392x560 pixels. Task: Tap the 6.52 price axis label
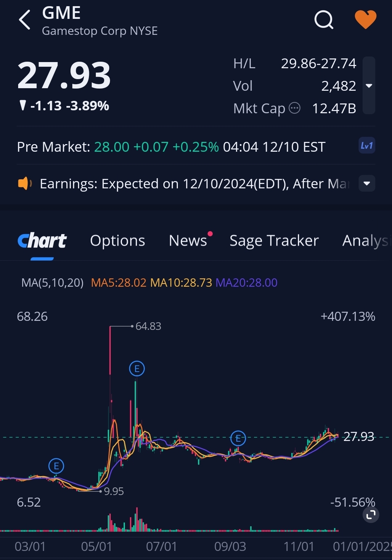click(x=29, y=502)
